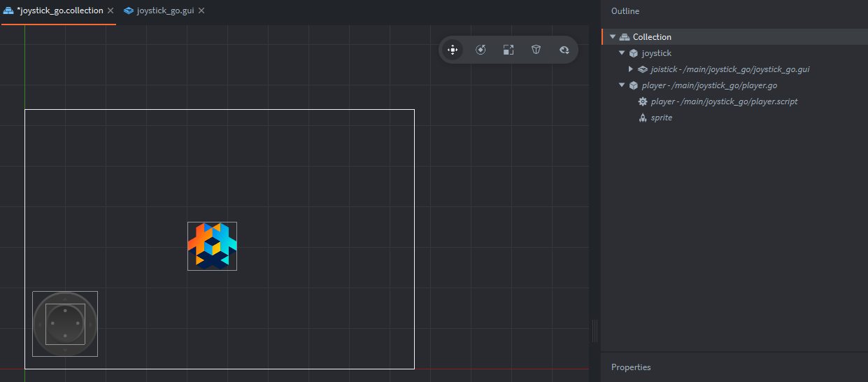Image resolution: width=868 pixels, height=382 pixels.
Task: Select joistick - /main/joystick_go/joystick_go.gui row
Action: click(x=734, y=69)
